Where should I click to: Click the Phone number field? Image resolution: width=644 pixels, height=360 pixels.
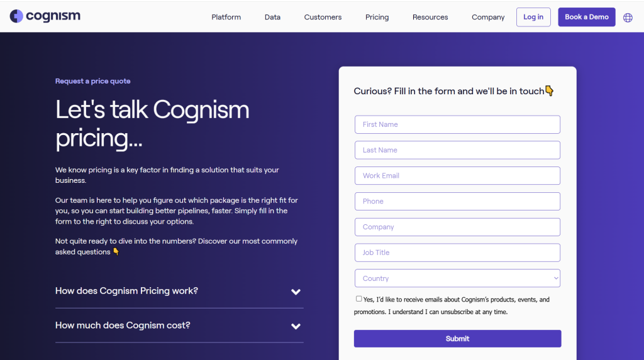tap(457, 202)
